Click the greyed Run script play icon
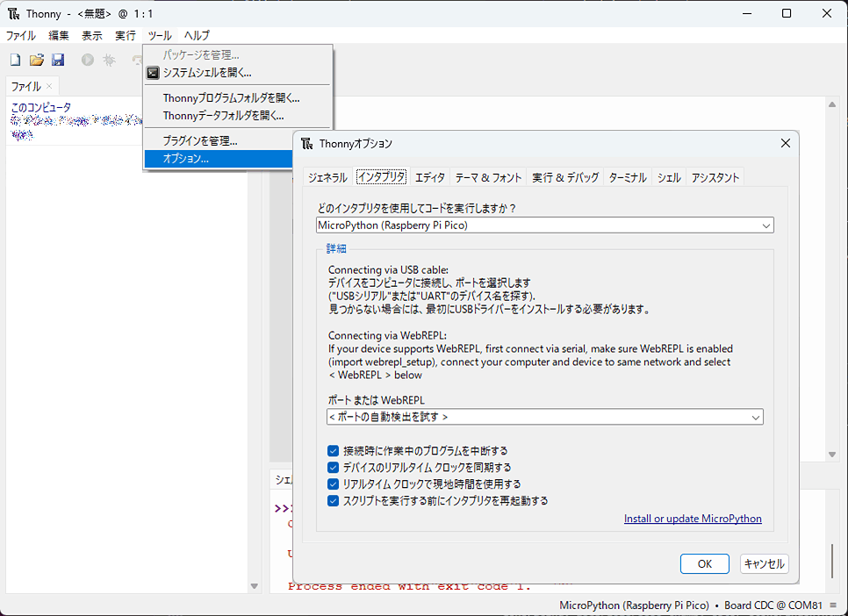Screen dimensions: 848x616 coord(88,60)
